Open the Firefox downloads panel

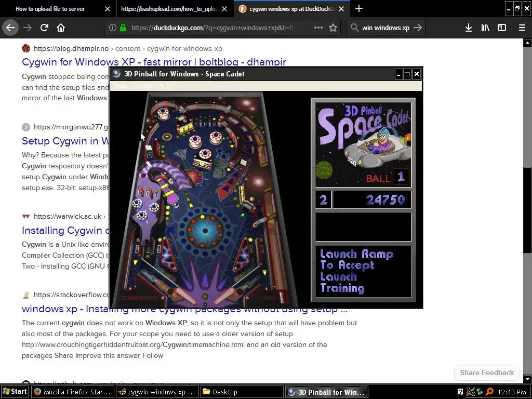tap(469, 28)
